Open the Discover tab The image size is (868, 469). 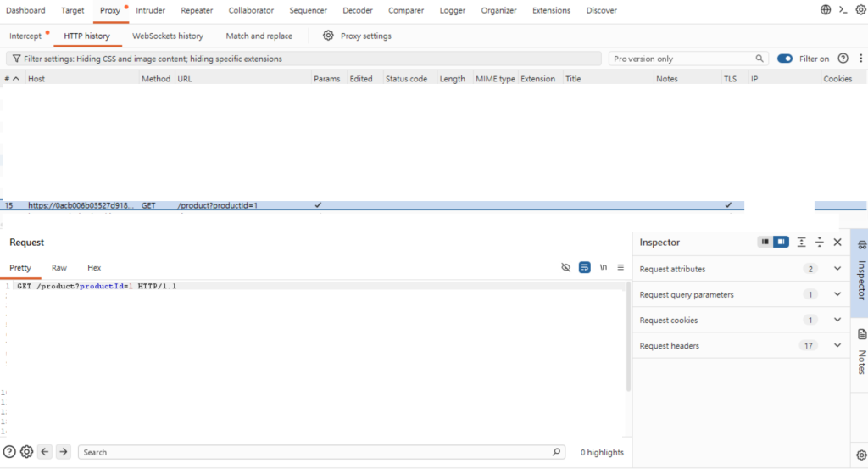[x=601, y=10]
